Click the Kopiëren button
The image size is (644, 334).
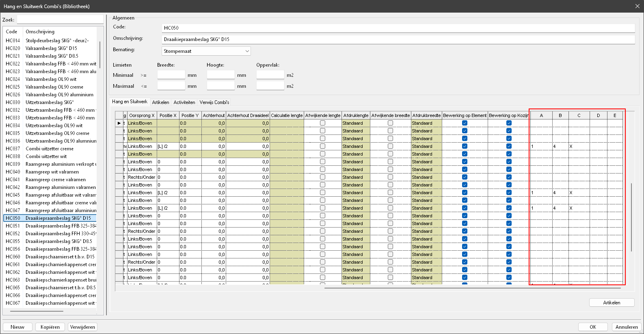pyautogui.click(x=50, y=327)
